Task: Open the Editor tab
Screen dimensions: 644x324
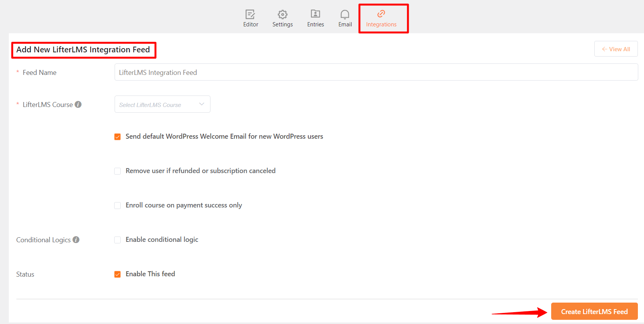Action: 251,18
